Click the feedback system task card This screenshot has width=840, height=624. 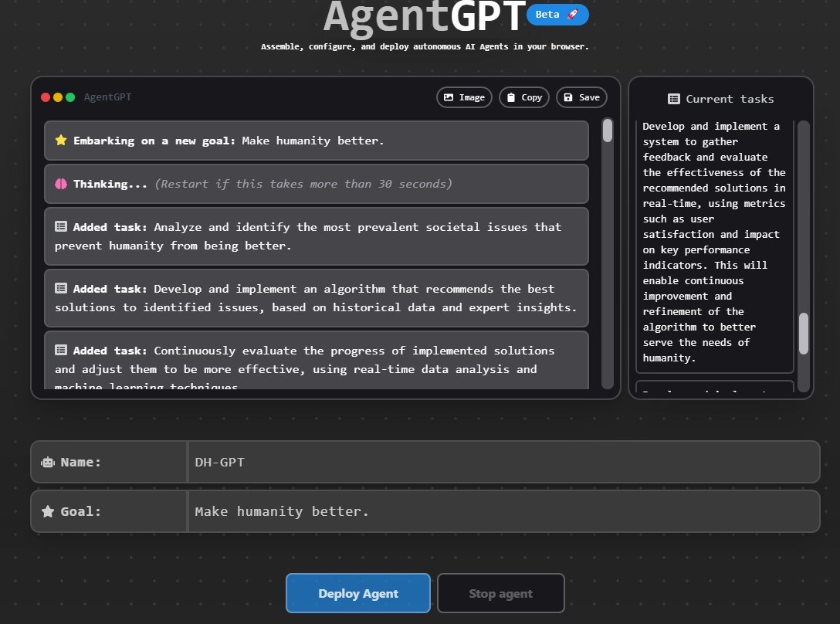click(715, 246)
